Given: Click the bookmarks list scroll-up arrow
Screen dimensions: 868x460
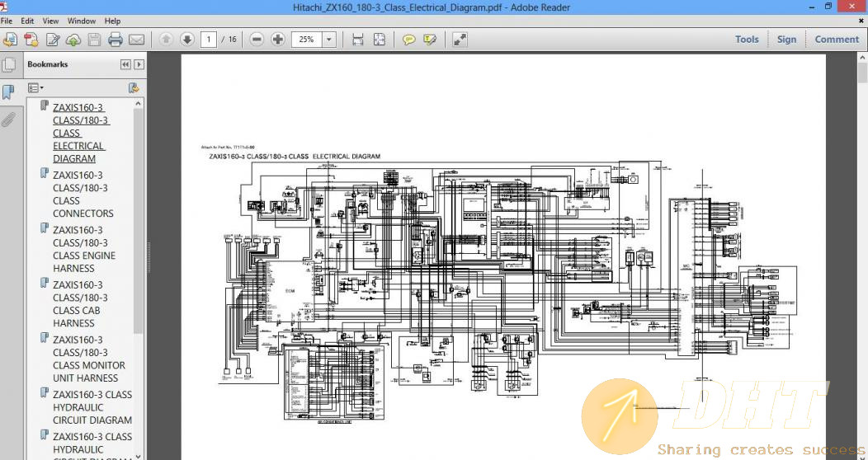Looking at the screenshot, I should pos(139,103).
